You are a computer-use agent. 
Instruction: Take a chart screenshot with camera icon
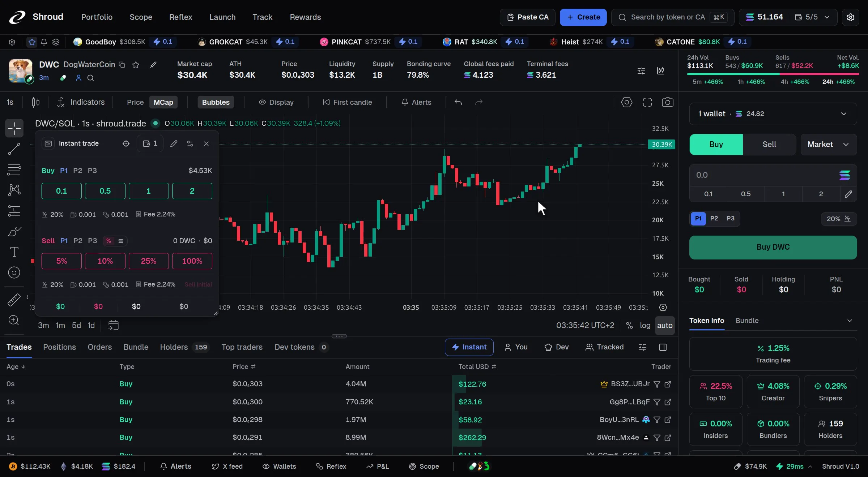(x=667, y=102)
